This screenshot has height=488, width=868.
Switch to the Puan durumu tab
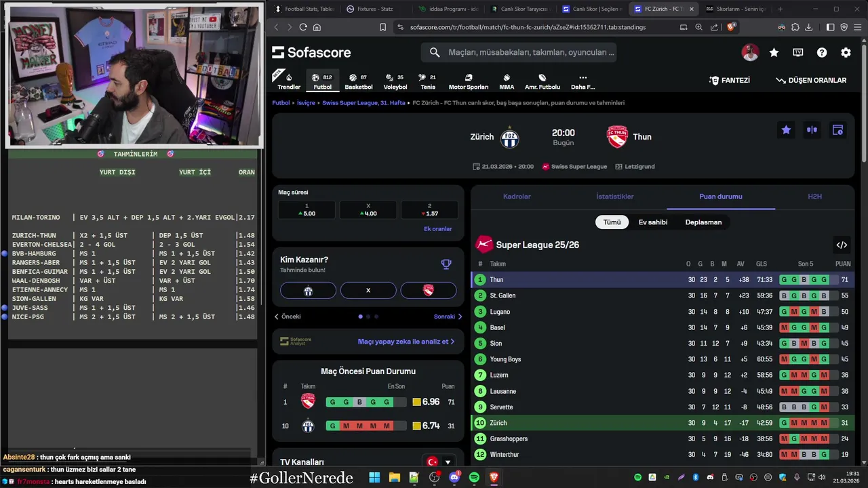pyautogui.click(x=720, y=197)
